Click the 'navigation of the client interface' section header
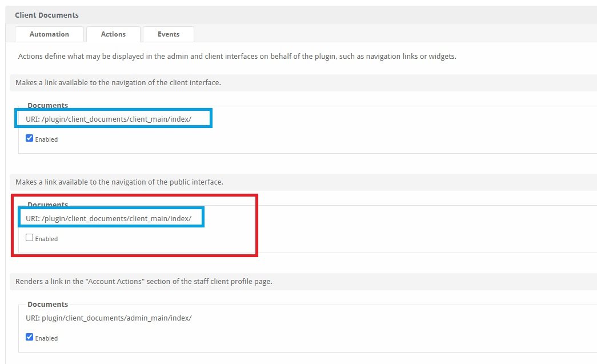 [118, 83]
